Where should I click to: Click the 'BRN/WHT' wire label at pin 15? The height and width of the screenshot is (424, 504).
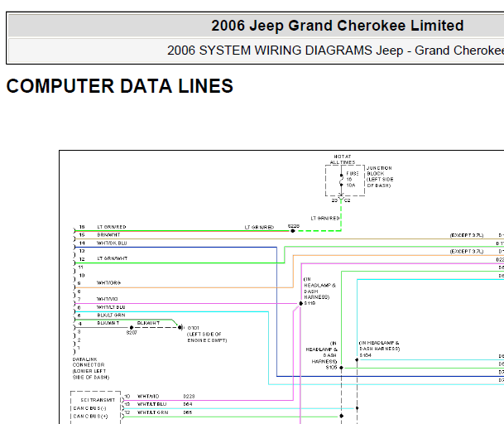pyautogui.click(x=108, y=235)
